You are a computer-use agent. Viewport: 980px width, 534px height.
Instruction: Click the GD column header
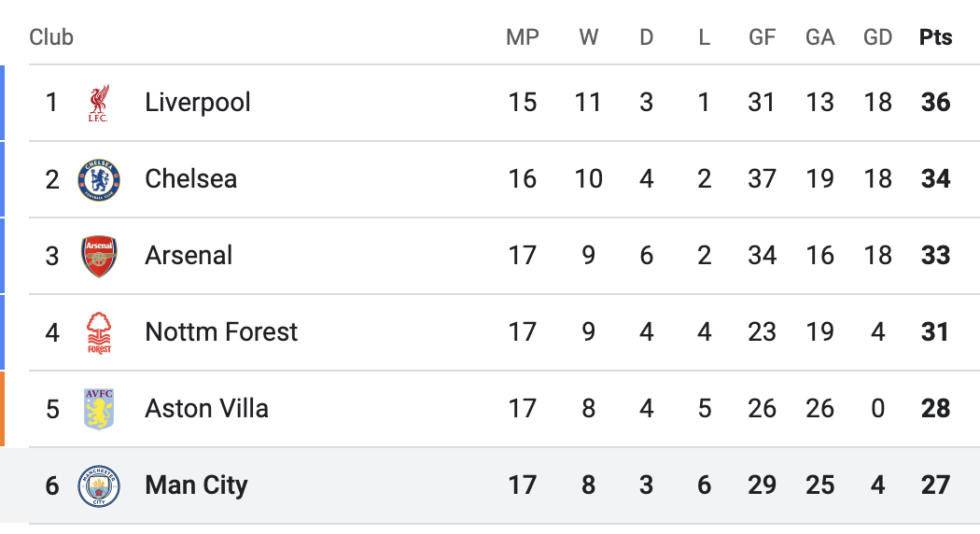(877, 37)
